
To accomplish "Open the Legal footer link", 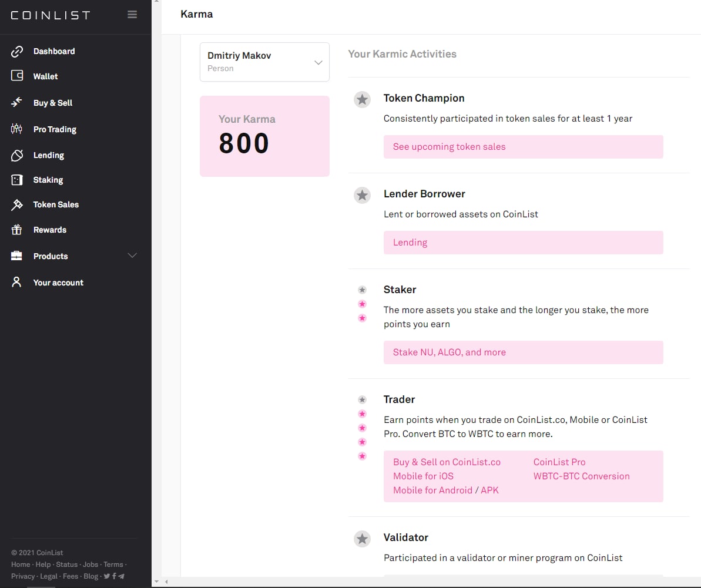I will pyautogui.click(x=49, y=576).
